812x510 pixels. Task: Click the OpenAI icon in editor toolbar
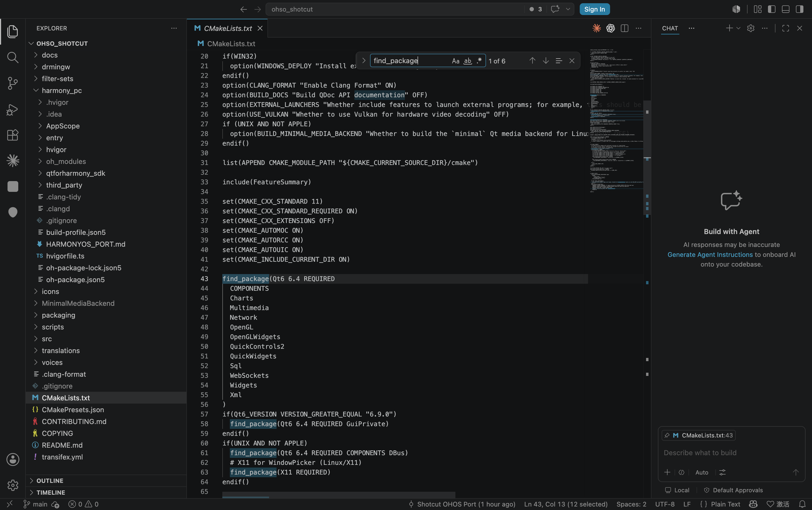click(610, 28)
